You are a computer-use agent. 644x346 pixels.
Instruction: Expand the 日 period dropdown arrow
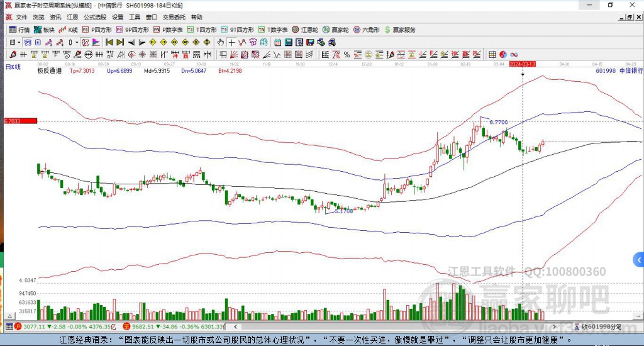(19, 42)
